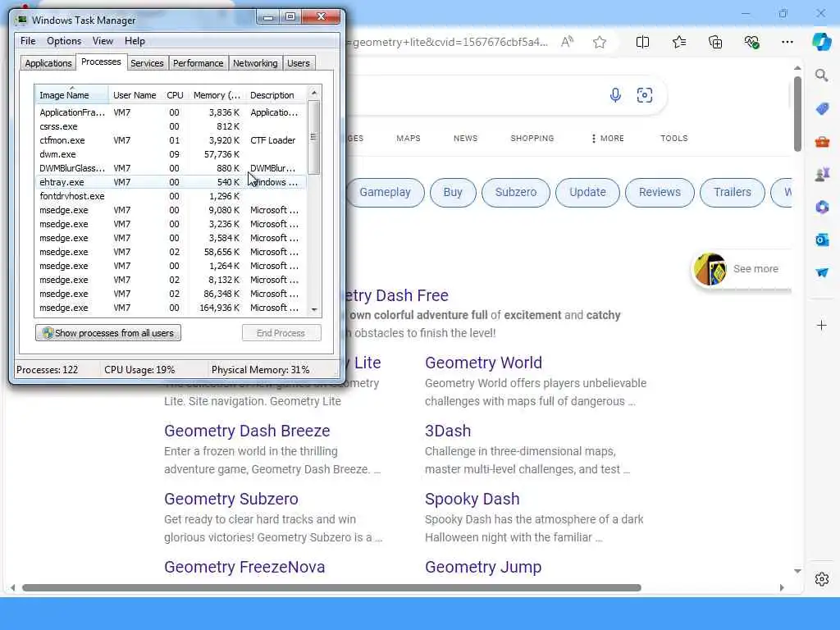Open Options menu in Task Manager
This screenshot has height=630, width=840.
point(64,41)
